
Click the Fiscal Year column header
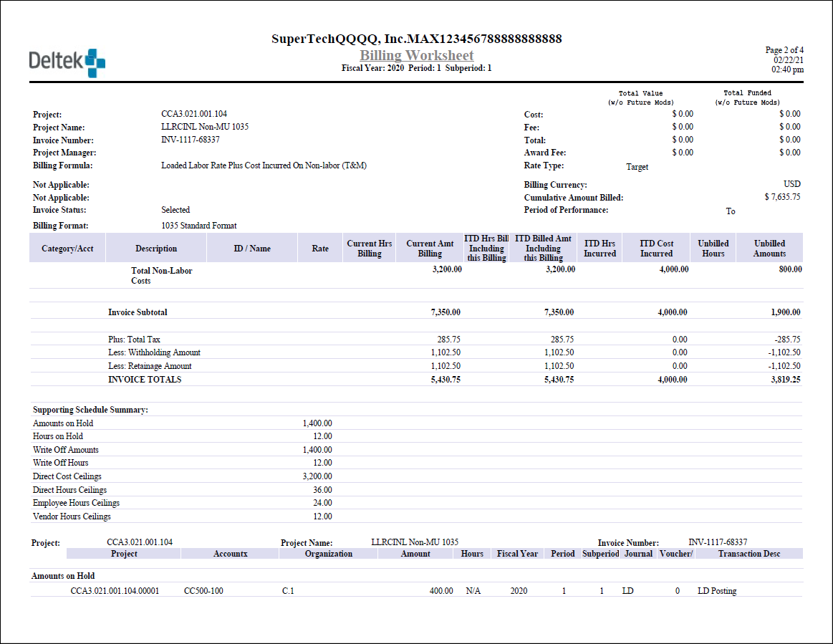pyautogui.click(x=517, y=554)
